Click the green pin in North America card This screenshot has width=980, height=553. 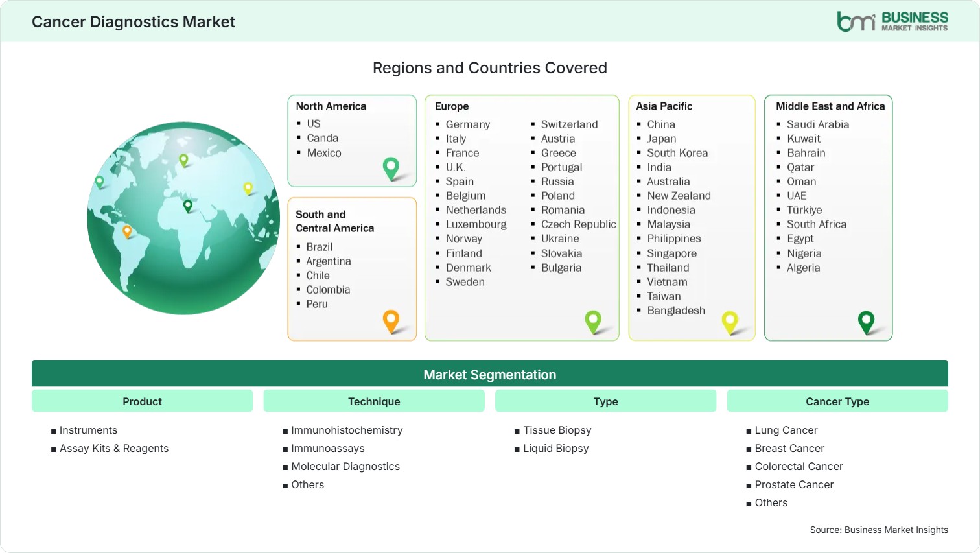point(391,169)
